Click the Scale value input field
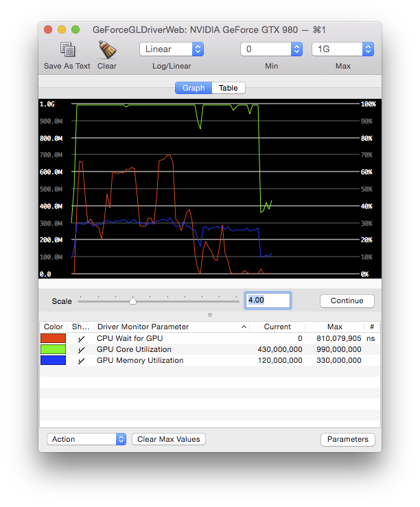The width and height of the screenshot is (420, 507). (x=268, y=300)
